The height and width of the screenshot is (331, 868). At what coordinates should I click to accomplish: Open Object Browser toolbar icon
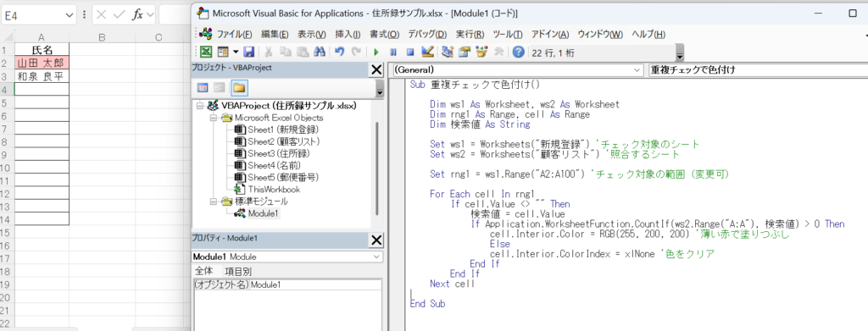481,52
